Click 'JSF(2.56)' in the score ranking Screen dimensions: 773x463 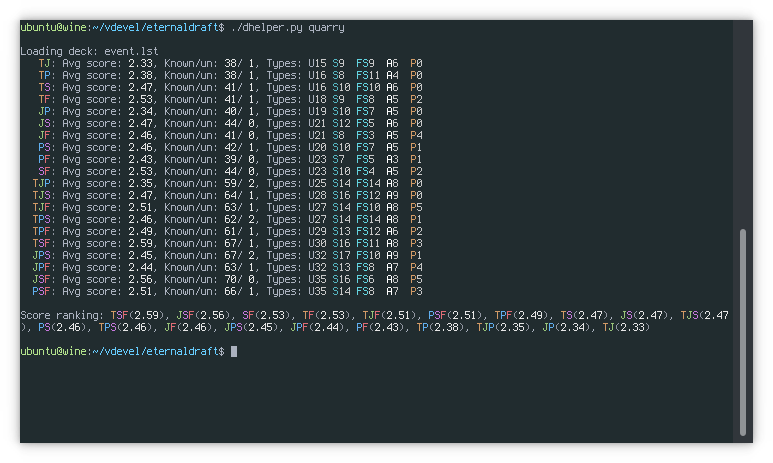[203, 316]
